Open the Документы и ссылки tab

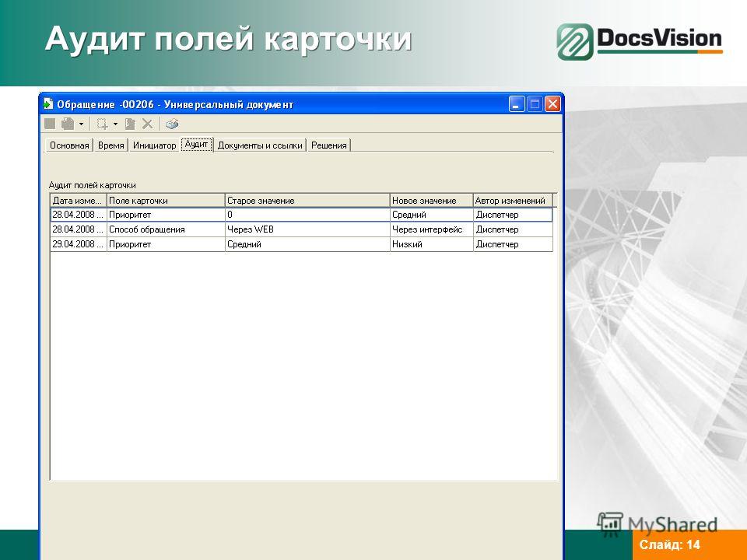[x=260, y=145]
